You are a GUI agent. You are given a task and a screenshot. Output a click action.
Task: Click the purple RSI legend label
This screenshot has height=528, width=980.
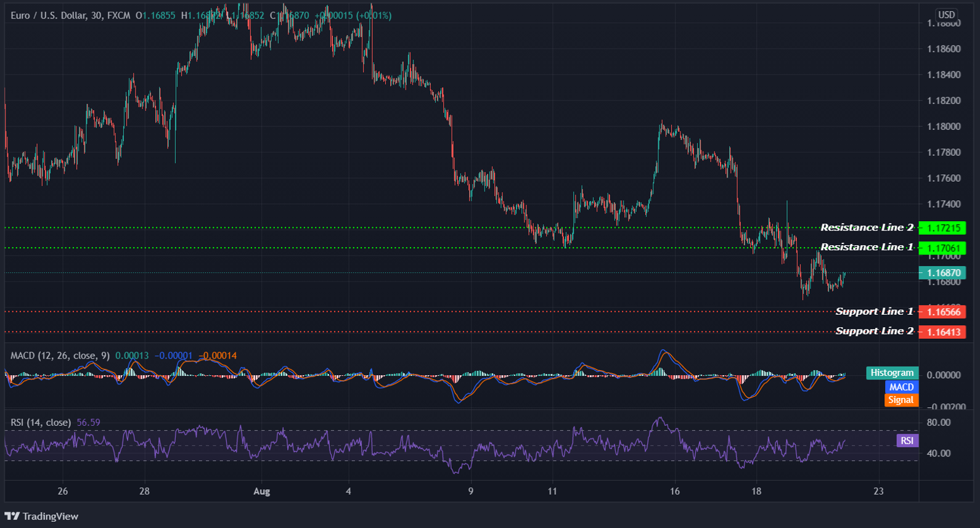(x=907, y=441)
